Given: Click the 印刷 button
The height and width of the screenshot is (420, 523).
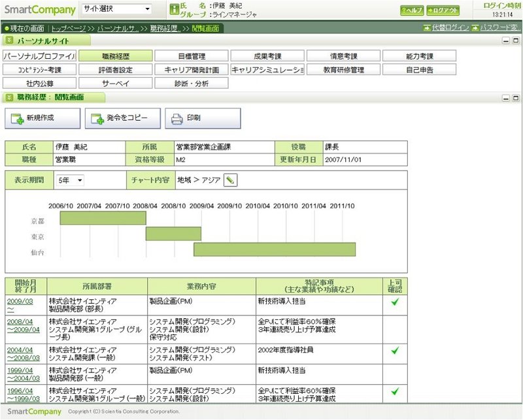Looking at the screenshot, I should click(x=203, y=118).
